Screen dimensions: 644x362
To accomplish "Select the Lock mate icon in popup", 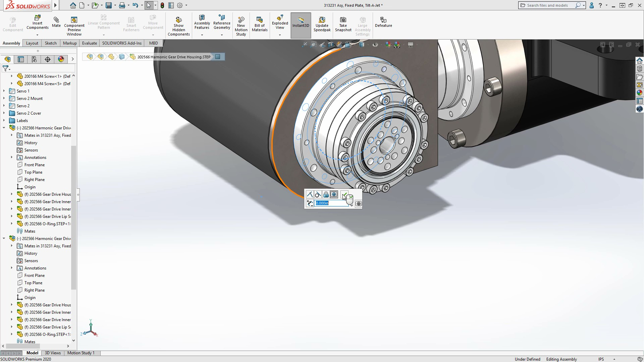I will (x=326, y=194).
